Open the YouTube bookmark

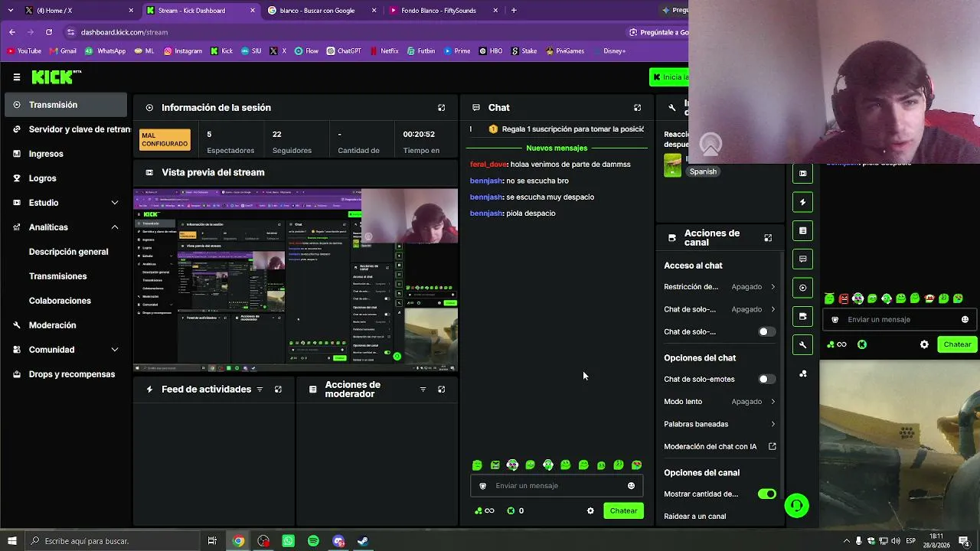(24, 51)
